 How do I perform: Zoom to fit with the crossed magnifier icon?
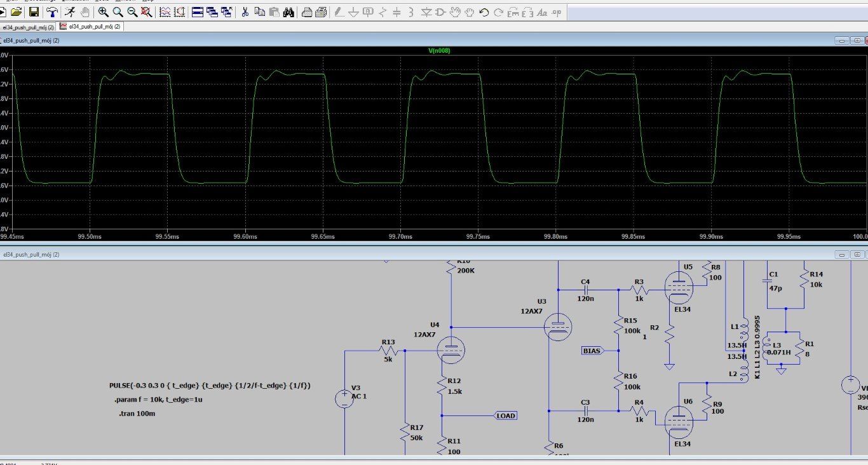coord(146,12)
